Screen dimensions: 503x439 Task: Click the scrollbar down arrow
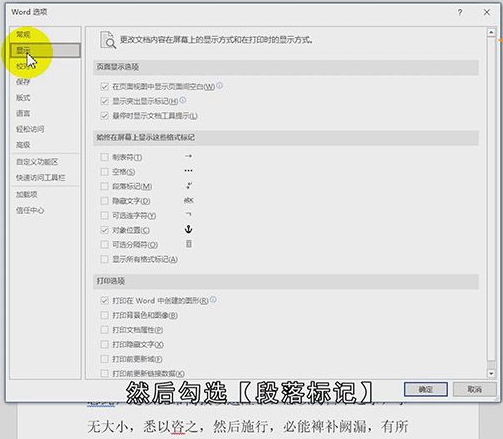[x=491, y=374]
